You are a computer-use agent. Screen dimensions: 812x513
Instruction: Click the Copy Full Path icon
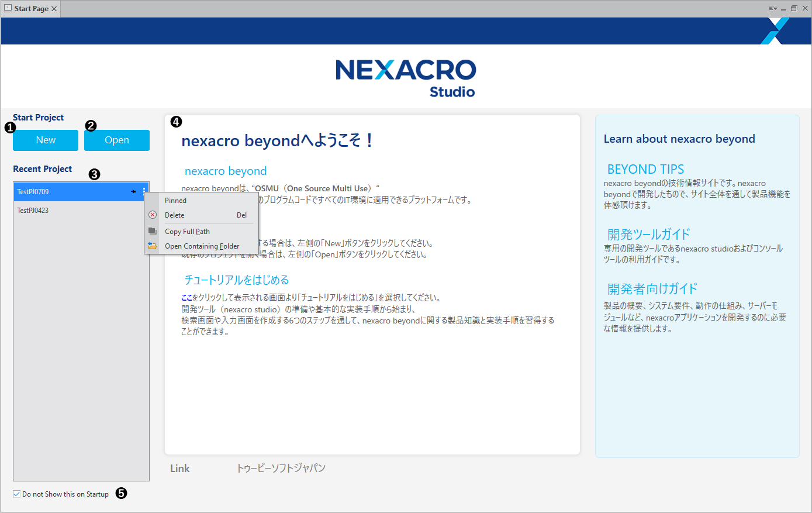click(153, 232)
